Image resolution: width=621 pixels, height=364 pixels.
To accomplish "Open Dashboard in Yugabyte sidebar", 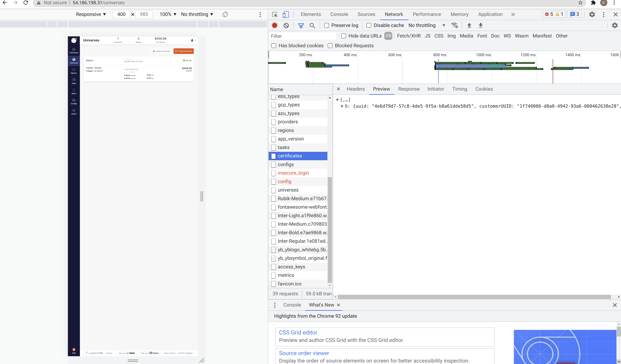I will point(74,50).
